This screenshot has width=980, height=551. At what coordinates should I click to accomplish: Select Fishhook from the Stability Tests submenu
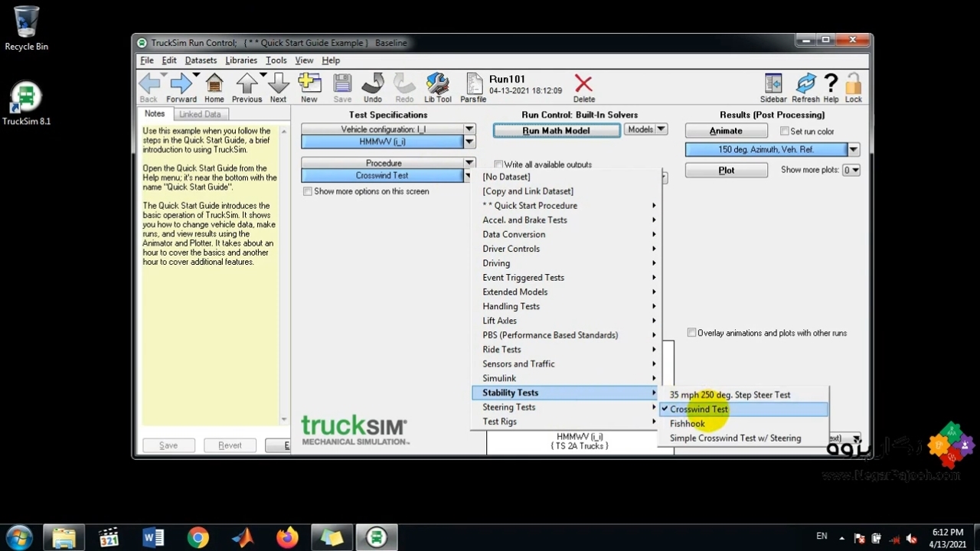pos(687,424)
